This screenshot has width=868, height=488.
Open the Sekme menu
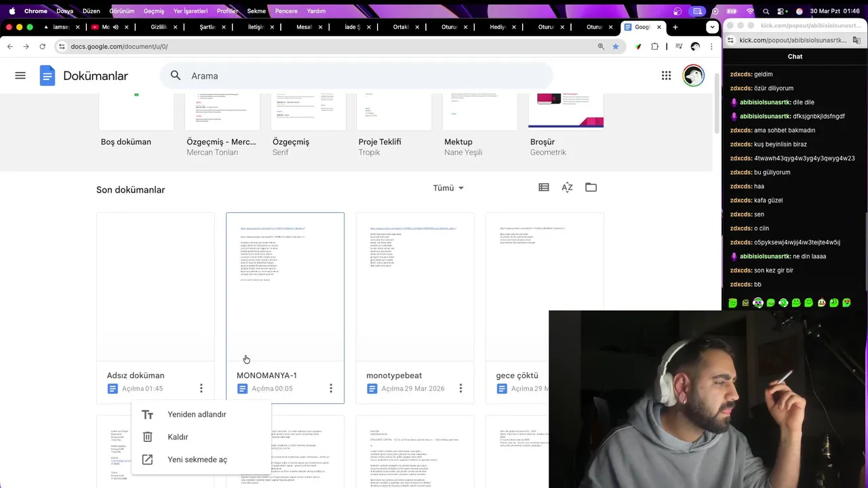point(256,11)
